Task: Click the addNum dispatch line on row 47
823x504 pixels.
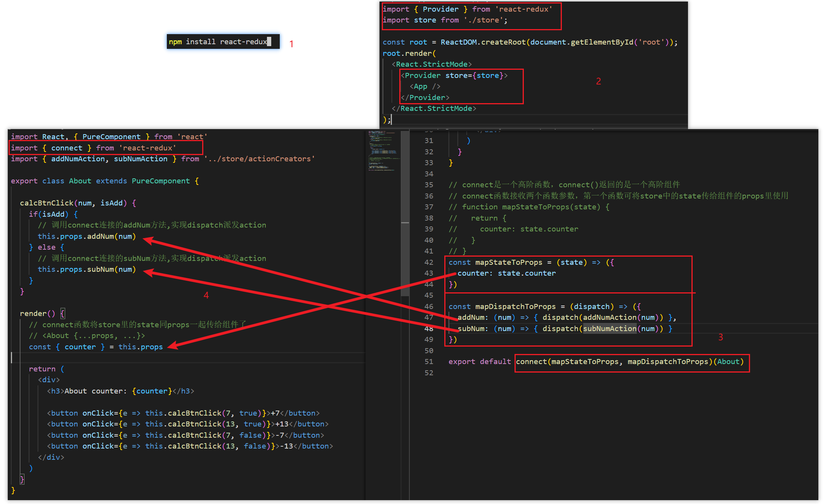Action: click(567, 317)
